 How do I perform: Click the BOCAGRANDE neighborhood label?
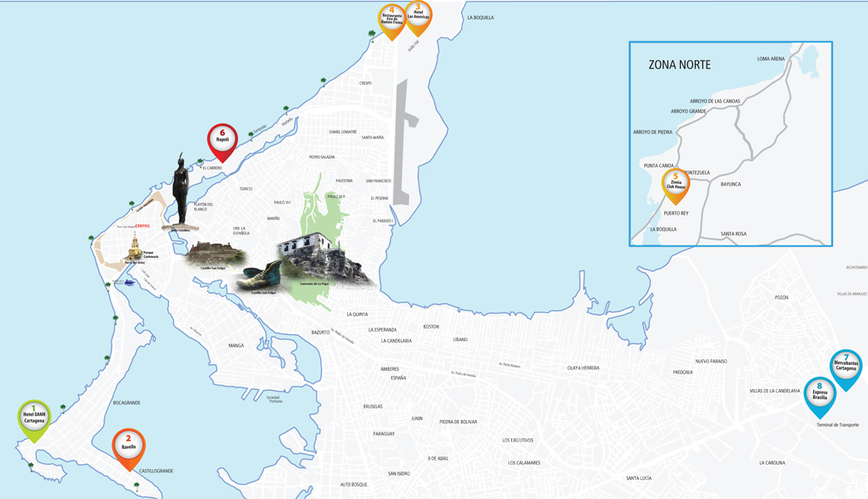click(126, 403)
